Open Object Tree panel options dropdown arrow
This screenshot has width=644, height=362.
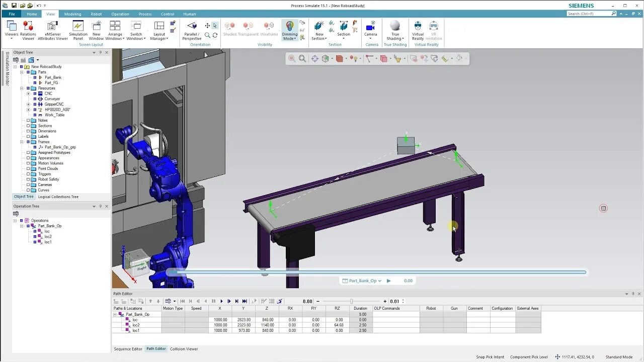pos(94,52)
